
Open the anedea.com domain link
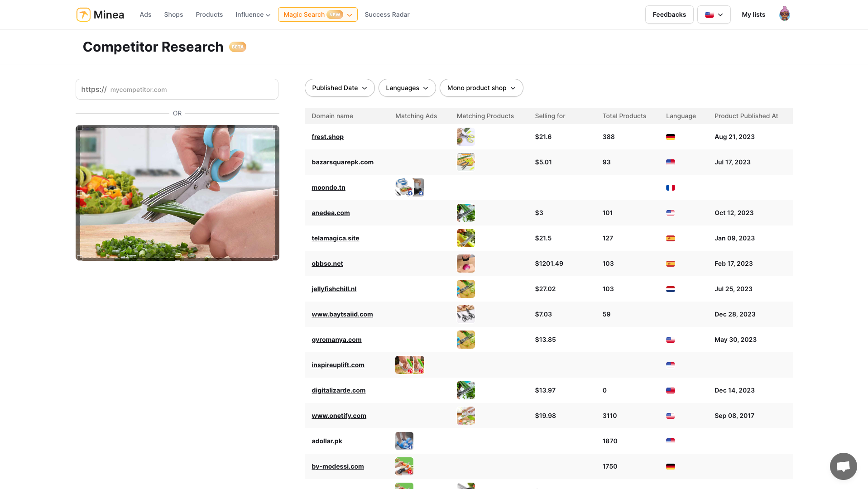[331, 213]
